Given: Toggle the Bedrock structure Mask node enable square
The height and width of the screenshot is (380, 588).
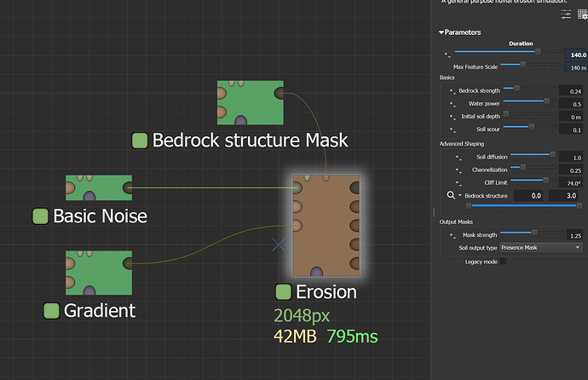Looking at the screenshot, I should coord(140,141).
